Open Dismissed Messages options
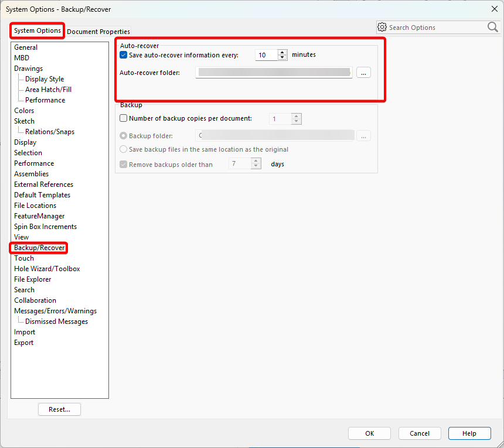This screenshot has height=448, width=504. click(57, 322)
